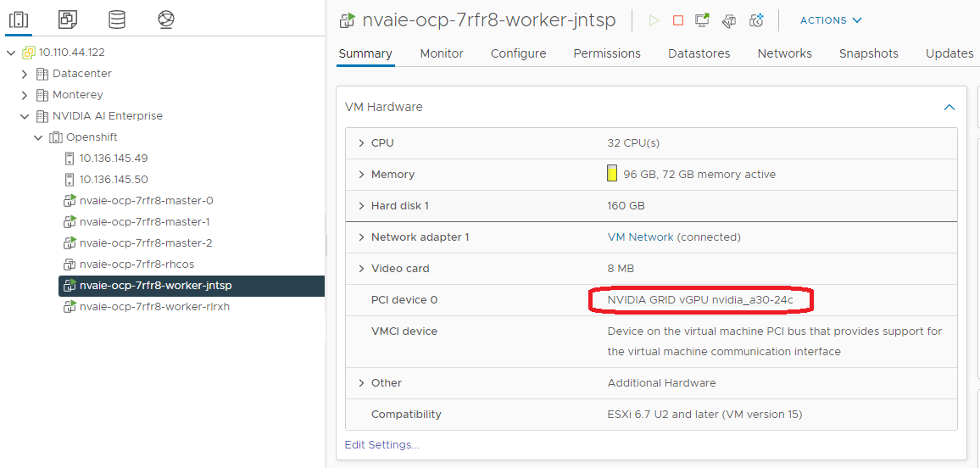Expand the Monterey tree node
Image resolution: width=980 pixels, height=468 pixels.
coord(25,95)
